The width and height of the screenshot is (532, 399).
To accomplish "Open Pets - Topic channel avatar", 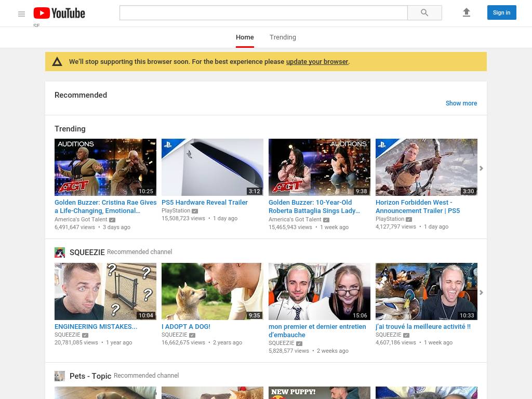I will [x=60, y=376].
